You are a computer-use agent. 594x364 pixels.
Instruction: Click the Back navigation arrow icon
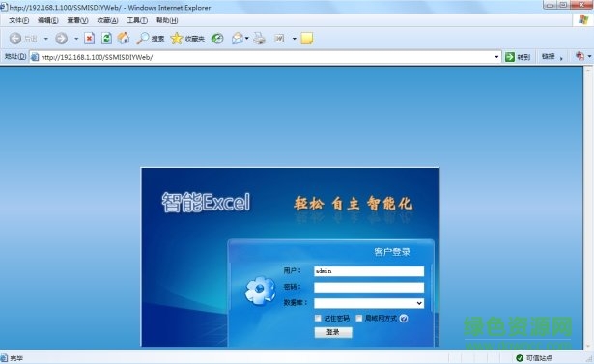(x=15, y=39)
